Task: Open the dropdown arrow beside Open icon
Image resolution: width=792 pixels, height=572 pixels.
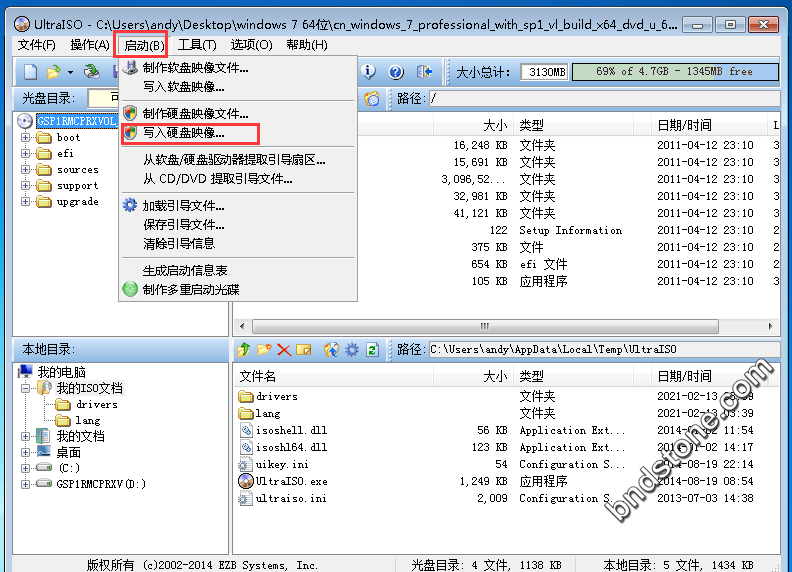Action: pos(70,72)
